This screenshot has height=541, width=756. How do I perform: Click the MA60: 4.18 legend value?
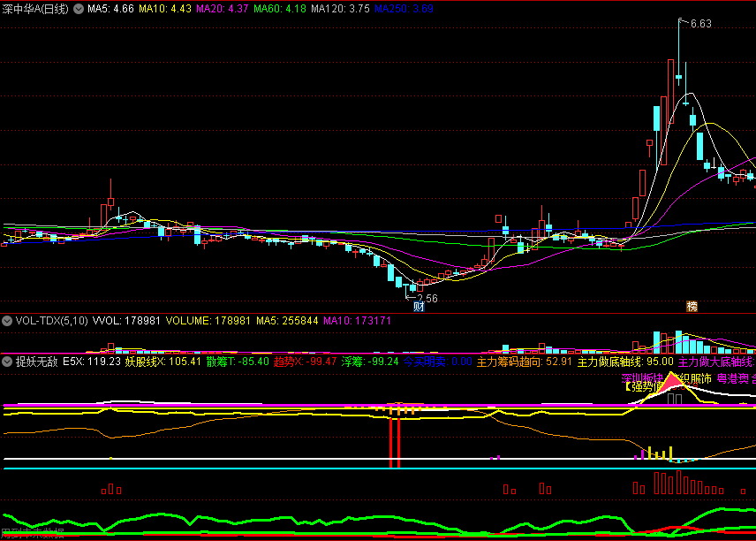tap(280, 9)
